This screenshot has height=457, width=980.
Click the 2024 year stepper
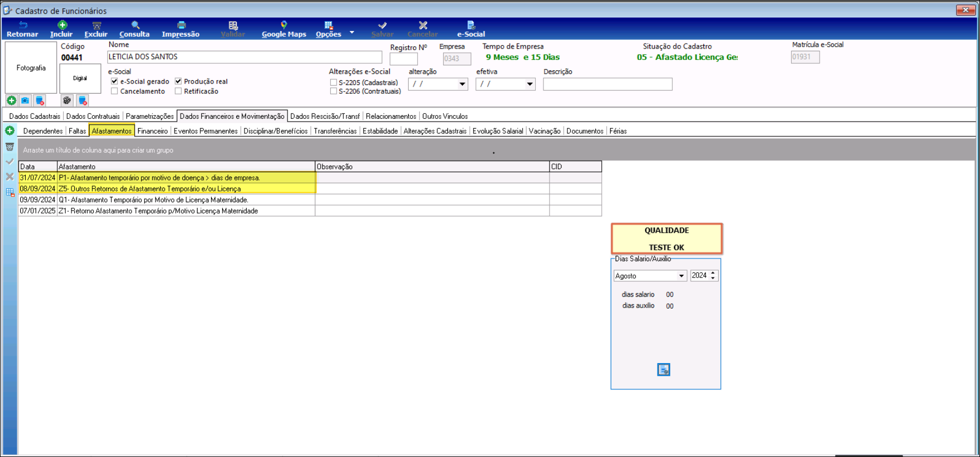pos(713,275)
